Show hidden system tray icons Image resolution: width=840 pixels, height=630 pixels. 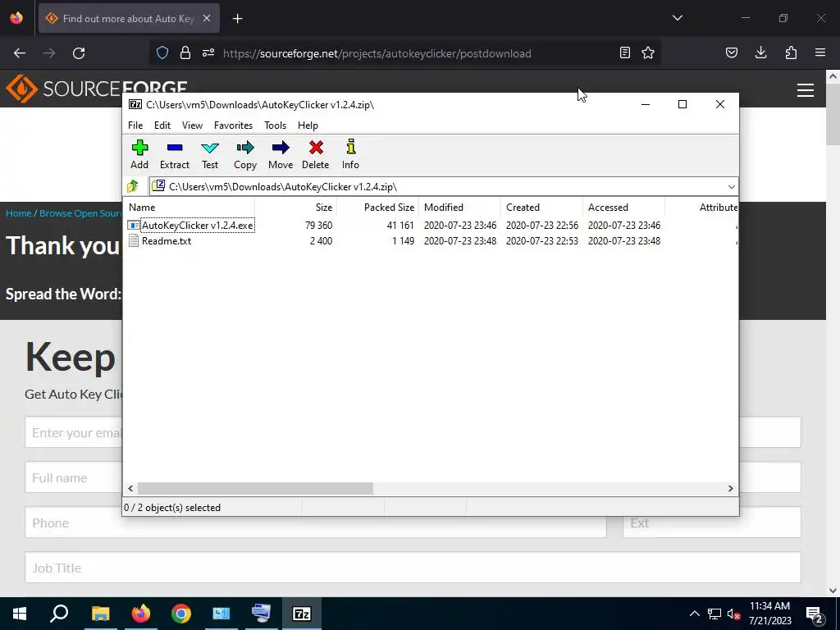click(694, 614)
